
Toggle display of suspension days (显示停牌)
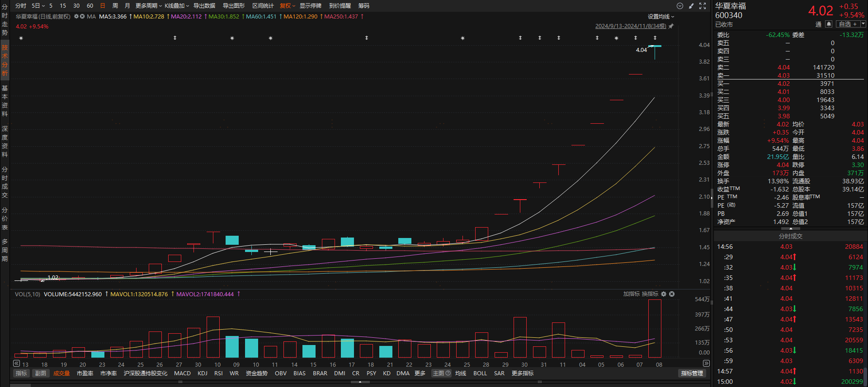coord(310,6)
